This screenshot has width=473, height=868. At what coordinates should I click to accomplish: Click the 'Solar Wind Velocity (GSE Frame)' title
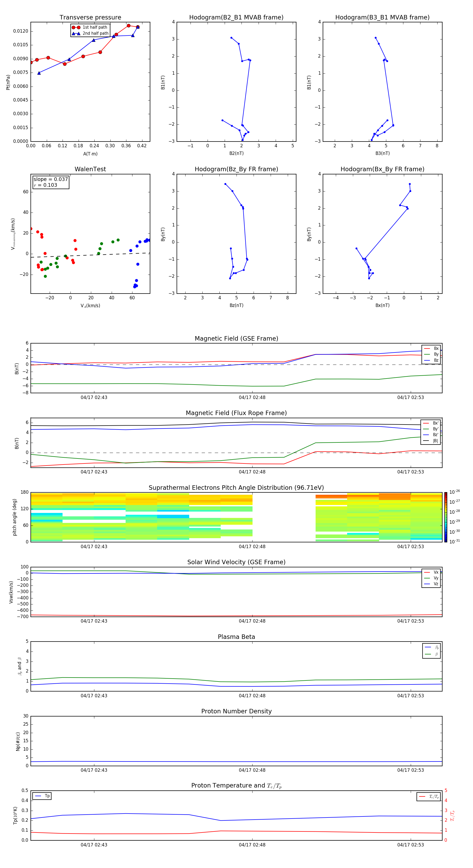[x=236, y=562]
